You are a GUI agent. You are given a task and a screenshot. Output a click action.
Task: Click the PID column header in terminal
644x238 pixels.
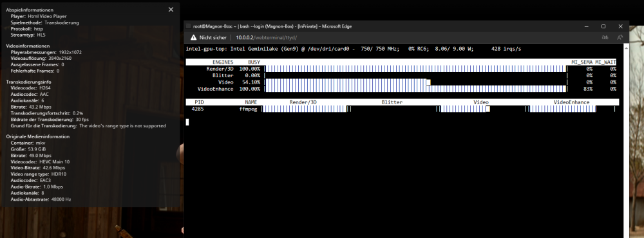(199, 102)
